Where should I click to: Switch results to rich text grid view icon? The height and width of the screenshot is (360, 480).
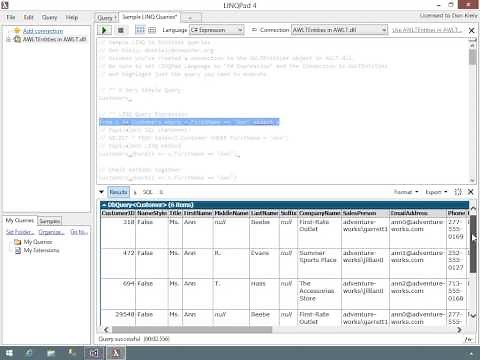click(x=140, y=30)
